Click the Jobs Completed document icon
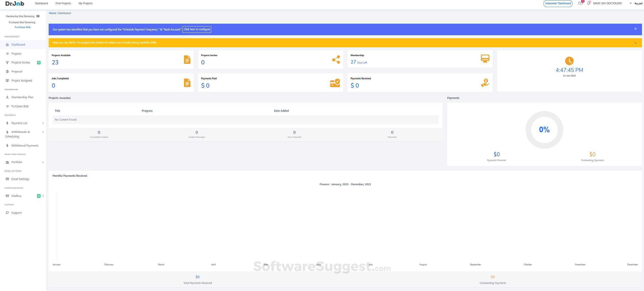644x291 pixels. [x=187, y=83]
